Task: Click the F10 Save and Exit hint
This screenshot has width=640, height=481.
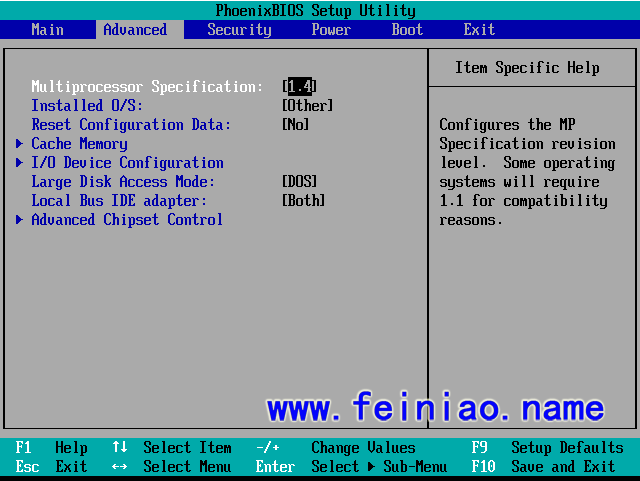Action: pos(544,467)
